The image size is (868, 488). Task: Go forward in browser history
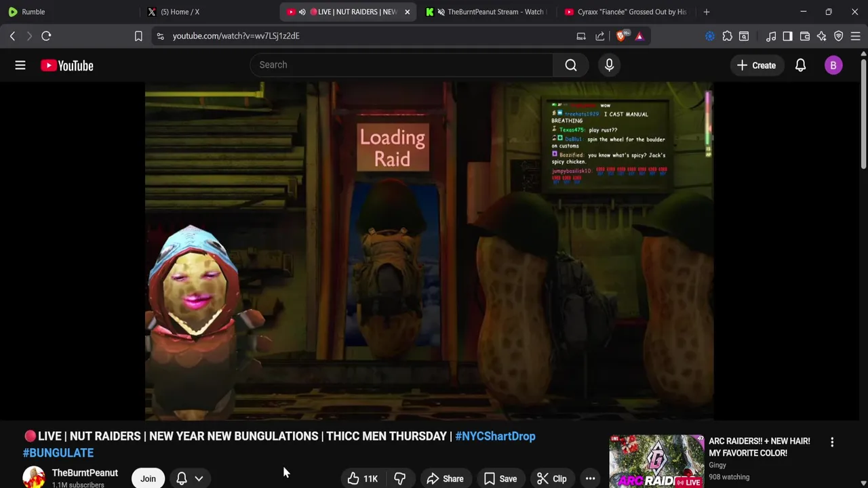coord(29,36)
